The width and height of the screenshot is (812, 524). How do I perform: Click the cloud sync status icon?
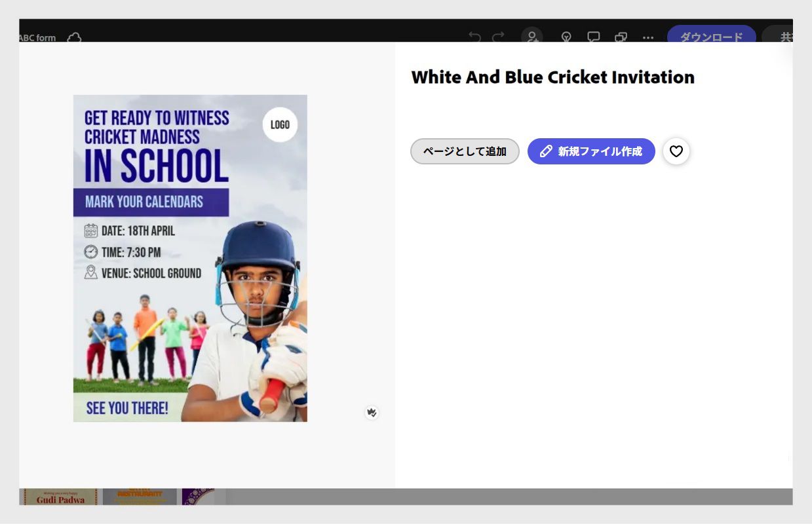click(74, 37)
